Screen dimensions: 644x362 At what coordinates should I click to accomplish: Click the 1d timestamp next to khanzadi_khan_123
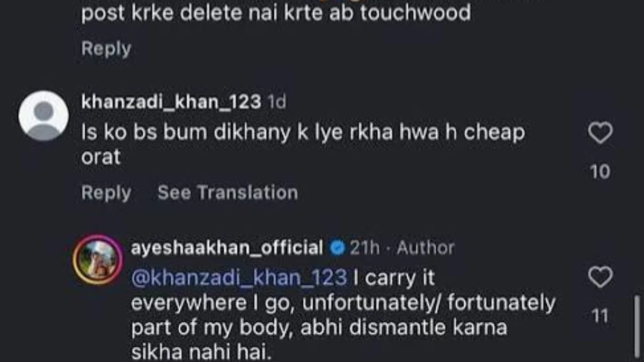click(277, 102)
